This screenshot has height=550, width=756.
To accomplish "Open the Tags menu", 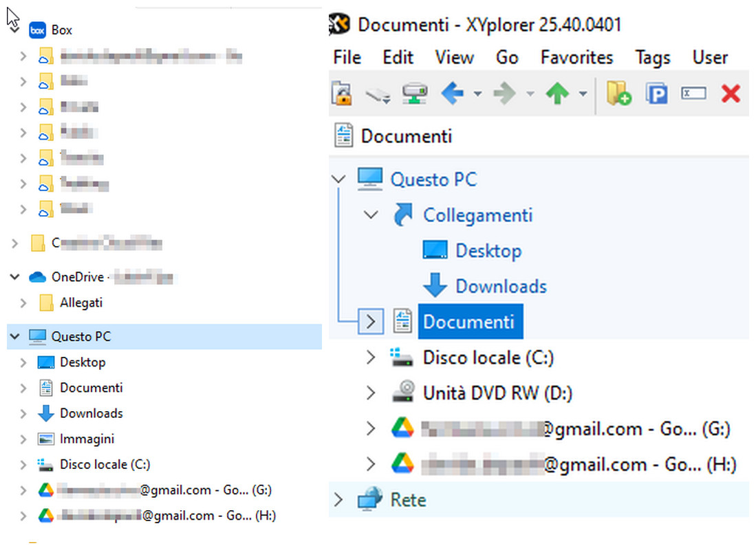I will [653, 57].
